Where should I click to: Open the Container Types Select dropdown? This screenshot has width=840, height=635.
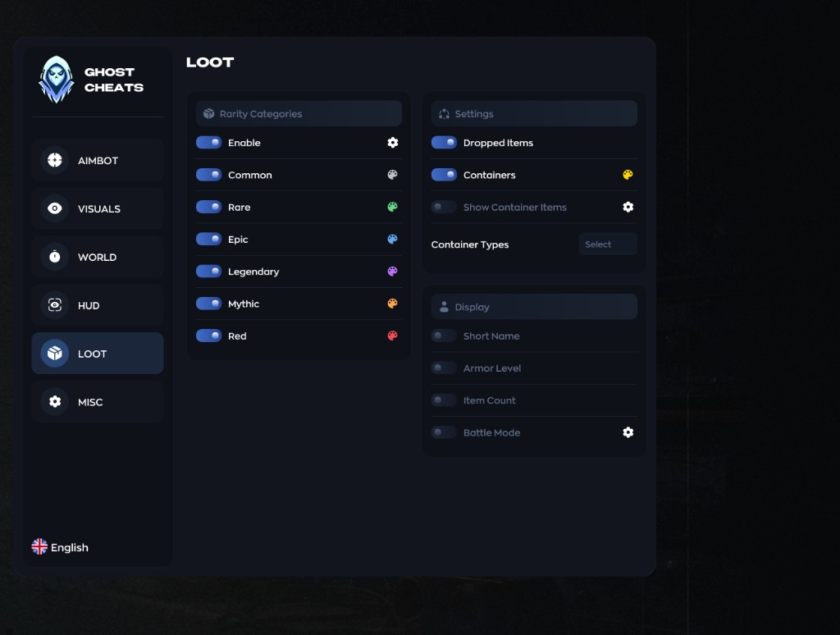[607, 244]
